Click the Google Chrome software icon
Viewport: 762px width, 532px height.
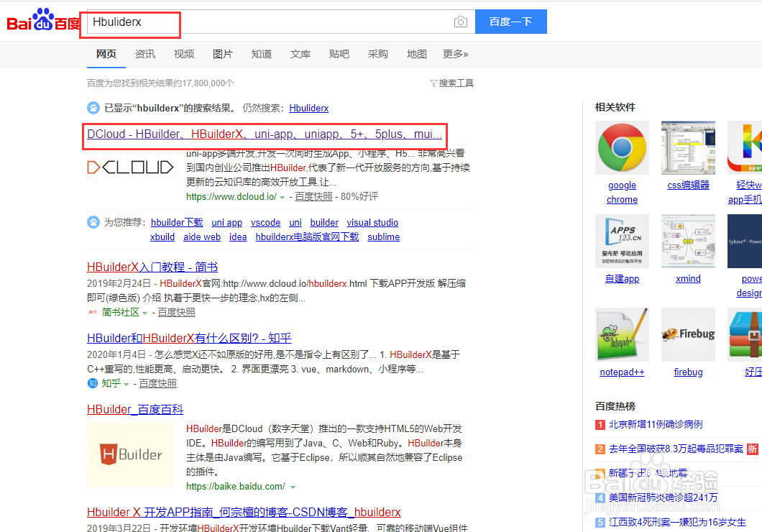point(622,147)
